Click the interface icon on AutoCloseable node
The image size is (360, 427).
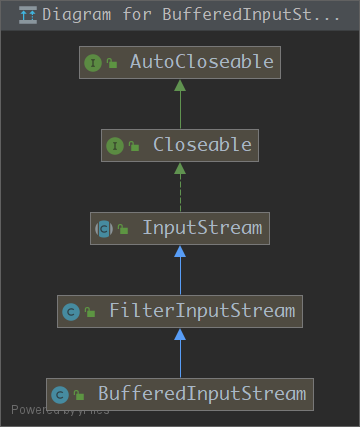click(x=93, y=63)
